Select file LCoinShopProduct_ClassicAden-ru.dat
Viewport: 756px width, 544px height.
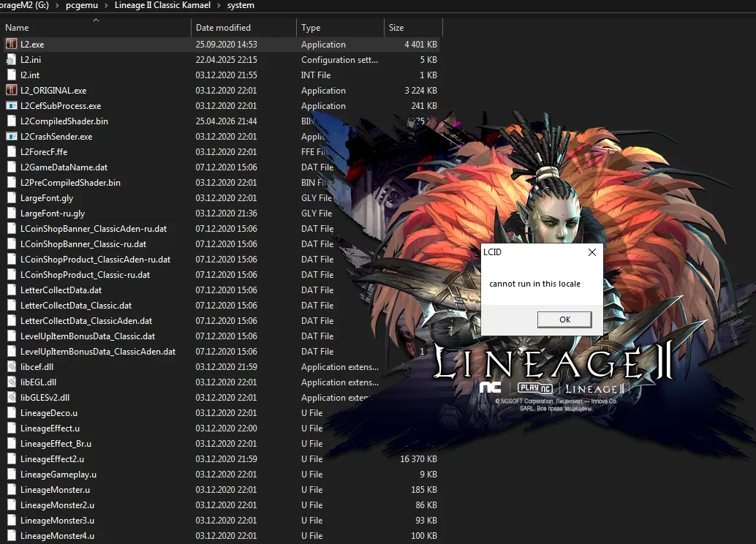coord(96,260)
